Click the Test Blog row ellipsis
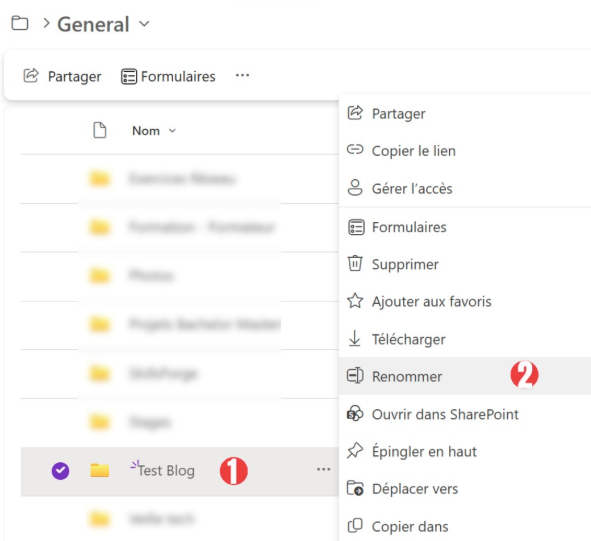This screenshot has height=541, width=591. coord(323,469)
